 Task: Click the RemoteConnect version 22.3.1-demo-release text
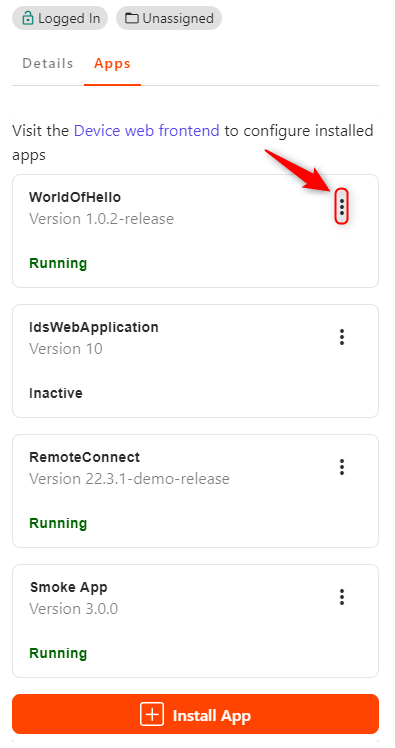129,478
